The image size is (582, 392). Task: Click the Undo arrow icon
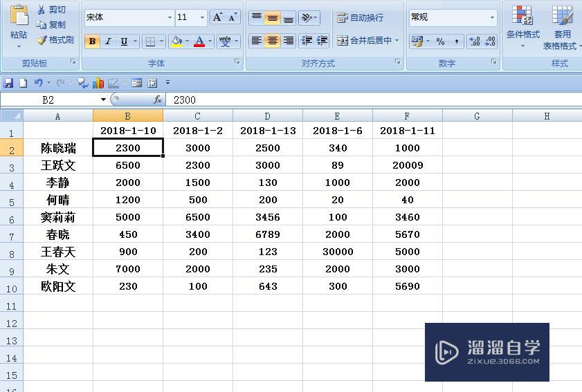(x=38, y=83)
